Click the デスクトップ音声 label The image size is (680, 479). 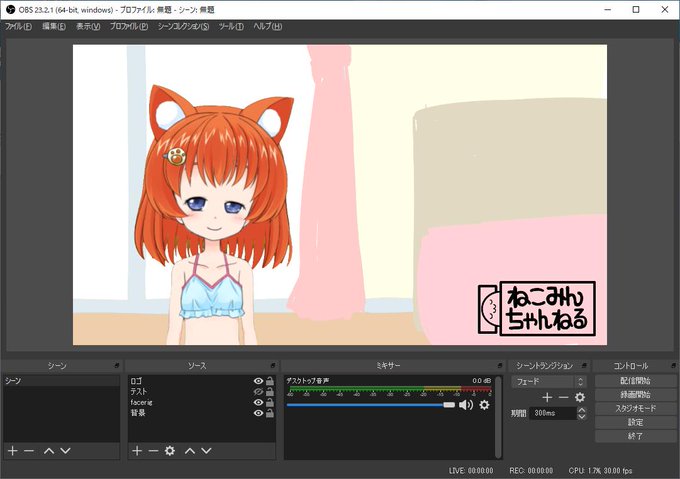(x=307, y=381)
